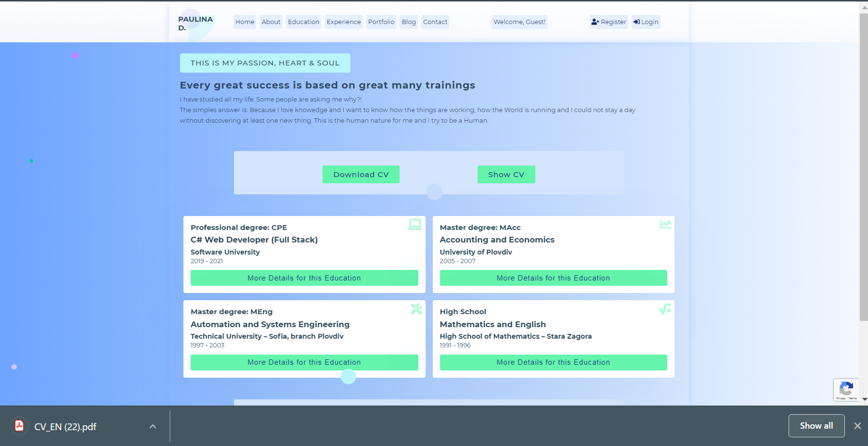Select the Blog navigation item

(x=408, y=22)
